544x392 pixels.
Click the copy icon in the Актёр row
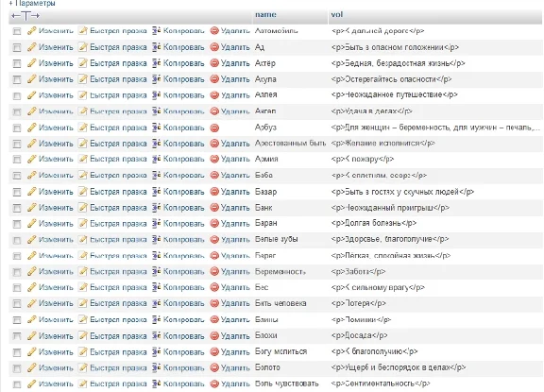coord(157,63)
